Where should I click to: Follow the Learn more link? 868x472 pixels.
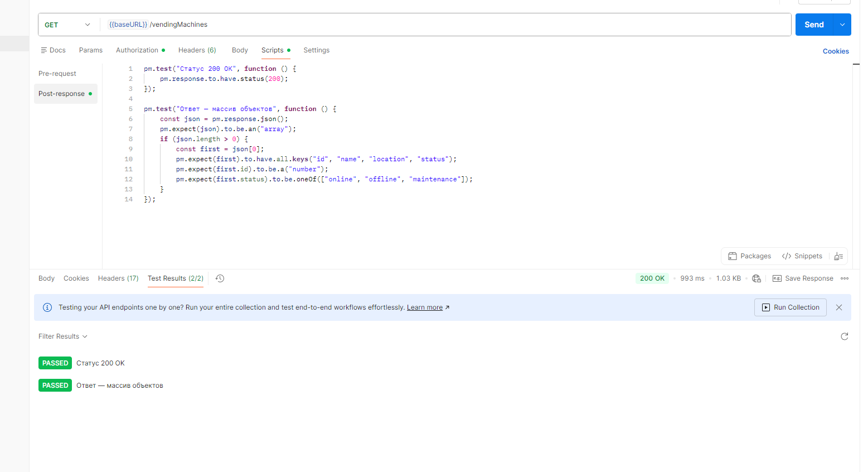[x=424, y=307]
